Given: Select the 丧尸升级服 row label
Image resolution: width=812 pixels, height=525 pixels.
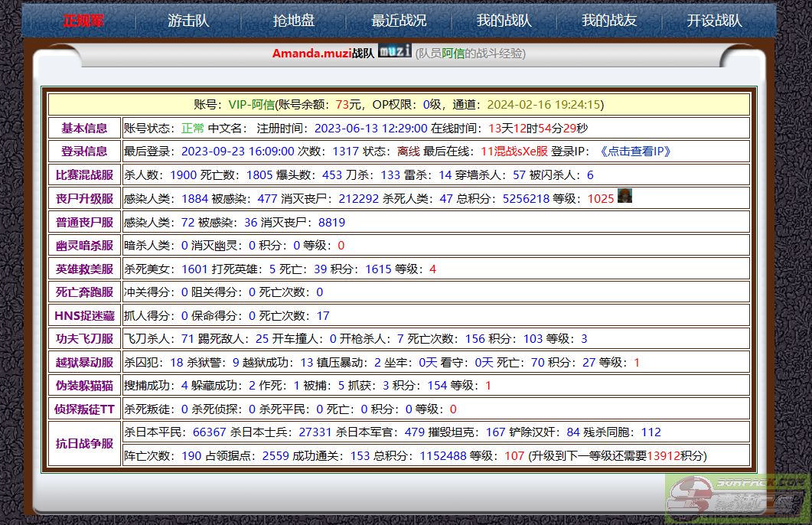Looking at the screenshot, I should (84, 199).
